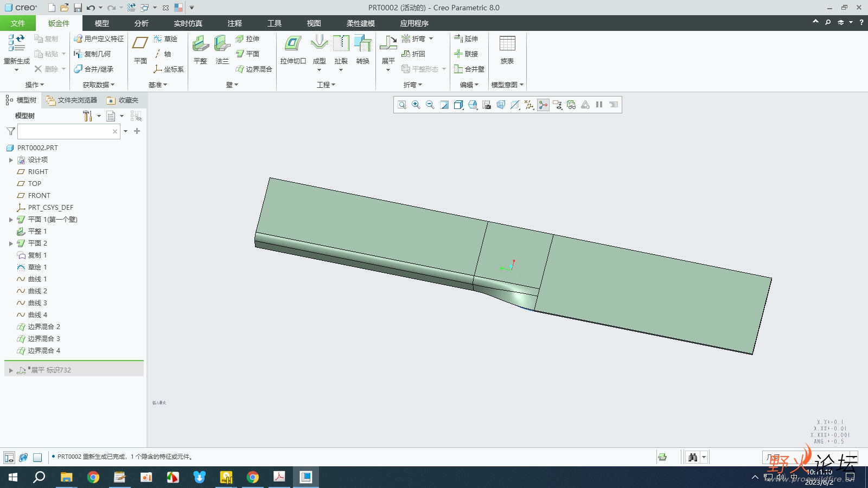
Task: Click 用户定义特征 button
Action: 99,38
